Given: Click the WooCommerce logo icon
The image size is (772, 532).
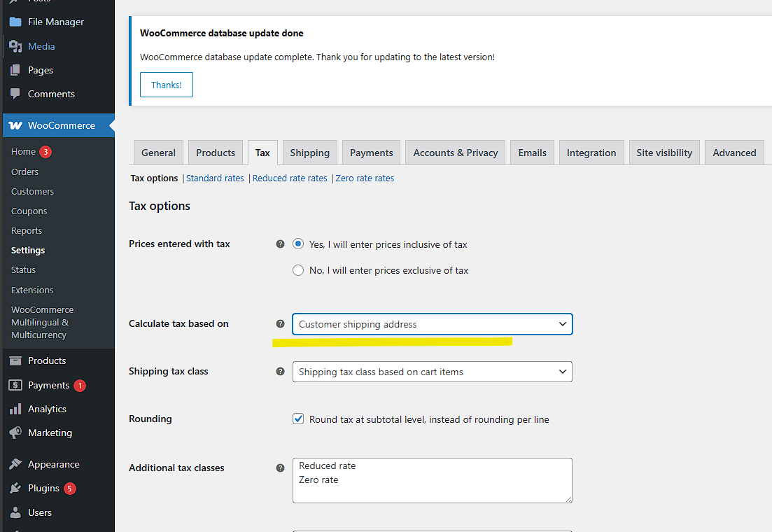Looking at the screenshot, I should [x=15, y=125].
